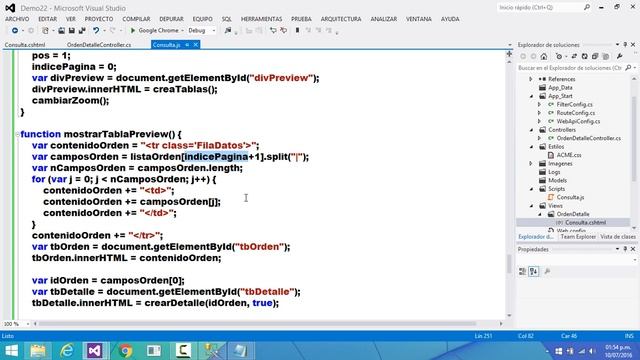Screen dimensions: 640x360
Task: Click the new project toolbar icon
Action: 45,31
